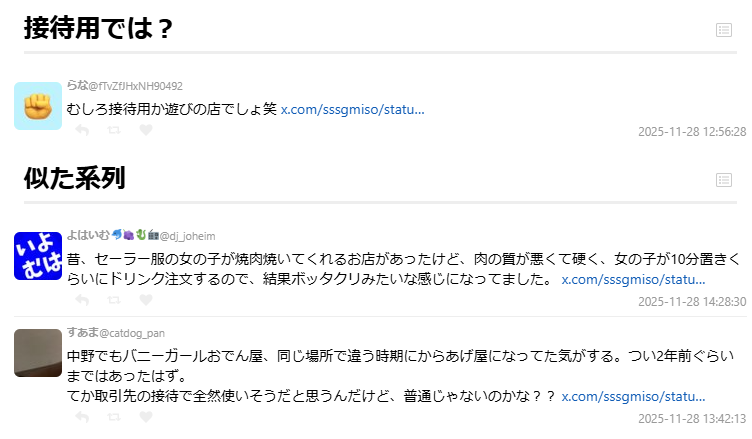Open すあま's profile picture

(x=38, y=353)
